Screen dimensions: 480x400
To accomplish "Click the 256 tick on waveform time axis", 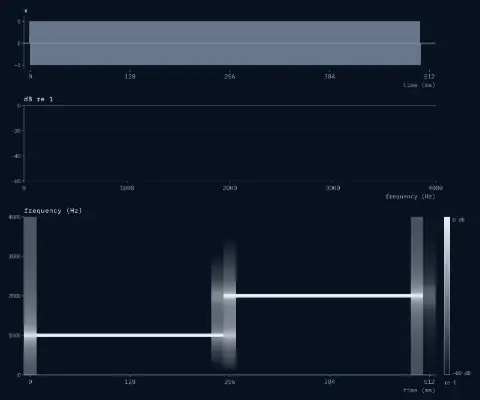I will (230, 76).
